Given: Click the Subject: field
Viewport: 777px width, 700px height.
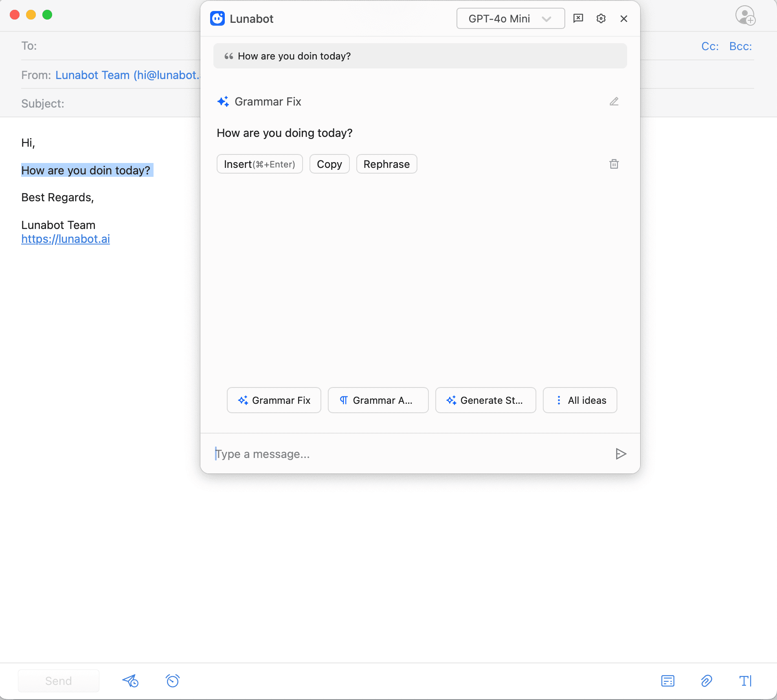Looking at the screenshot, I should point(111,103).
